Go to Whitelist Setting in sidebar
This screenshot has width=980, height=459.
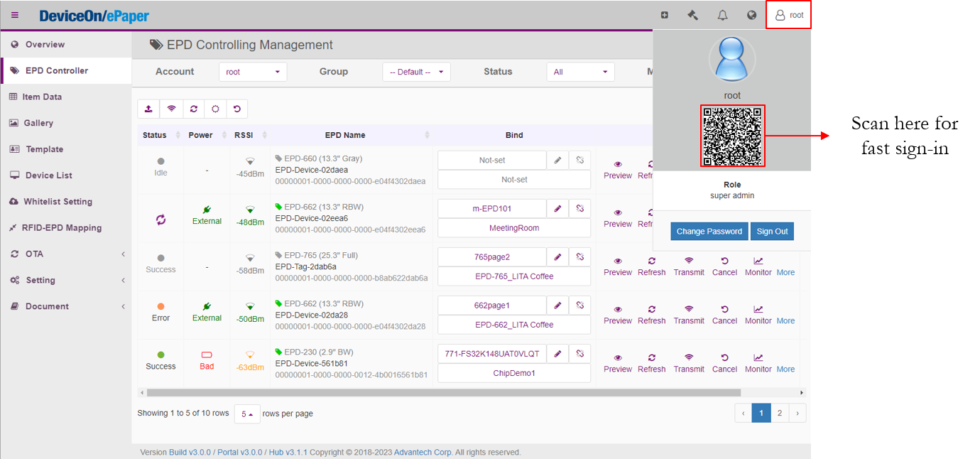[x=58, y=202]
